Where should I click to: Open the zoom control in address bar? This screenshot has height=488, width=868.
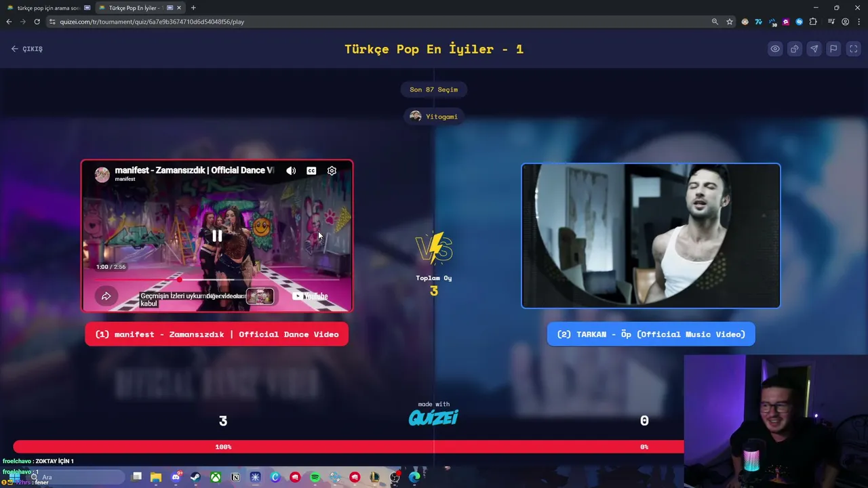715,22
